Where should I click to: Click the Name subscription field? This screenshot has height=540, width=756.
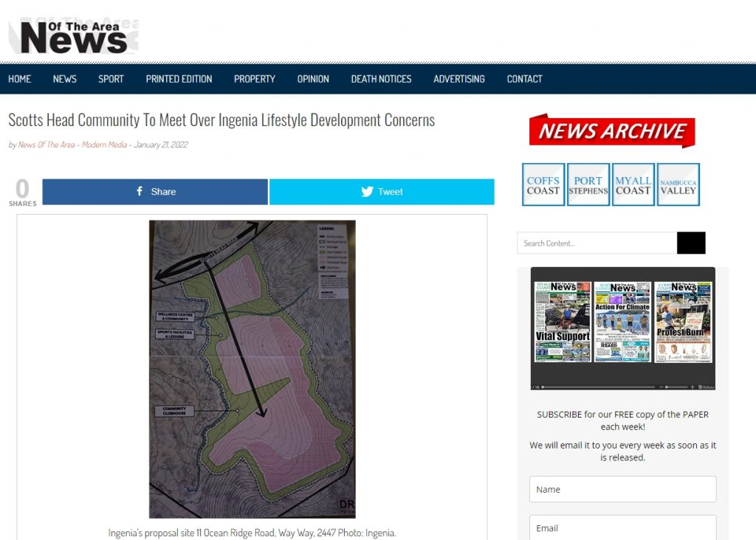coord(622,489)
